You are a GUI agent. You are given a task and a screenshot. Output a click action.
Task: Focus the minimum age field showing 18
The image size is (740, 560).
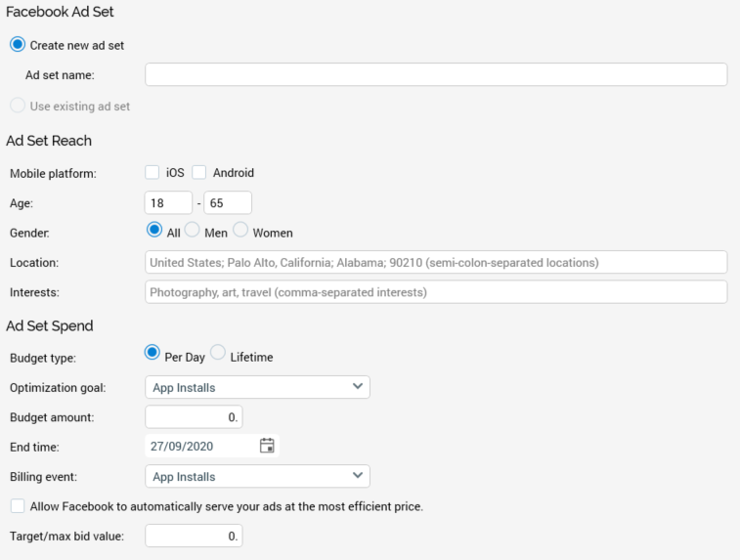pos(168,202)
